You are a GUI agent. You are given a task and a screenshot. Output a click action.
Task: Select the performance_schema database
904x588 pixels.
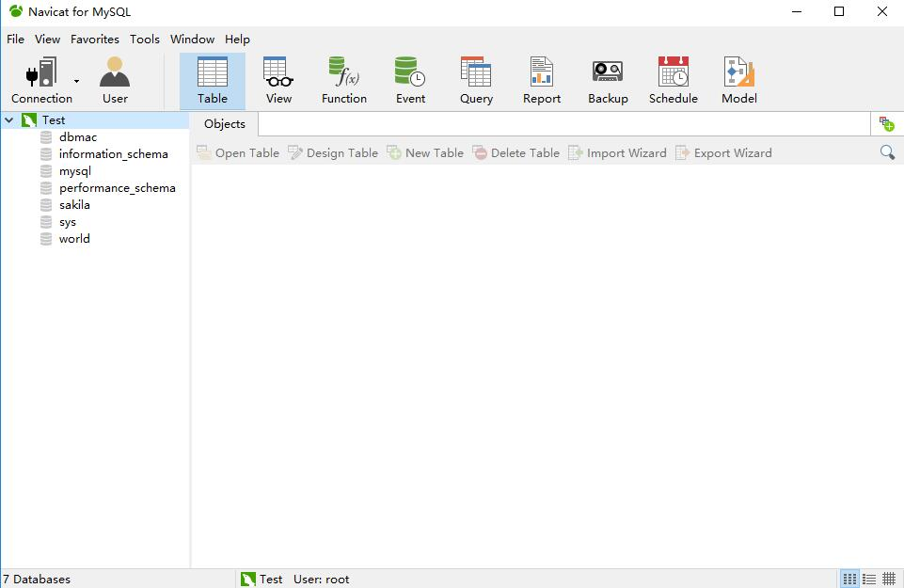point(117,188)
